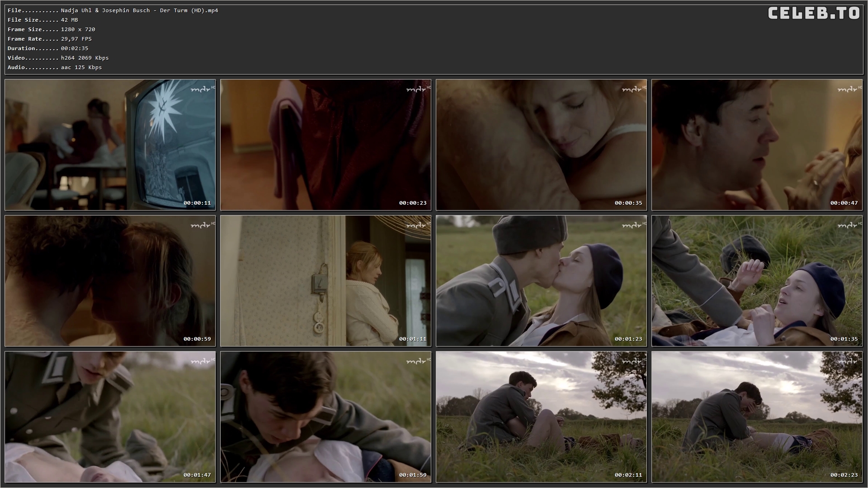
Task: Click the last frame at 00:02:23
Action: [757, 417]
